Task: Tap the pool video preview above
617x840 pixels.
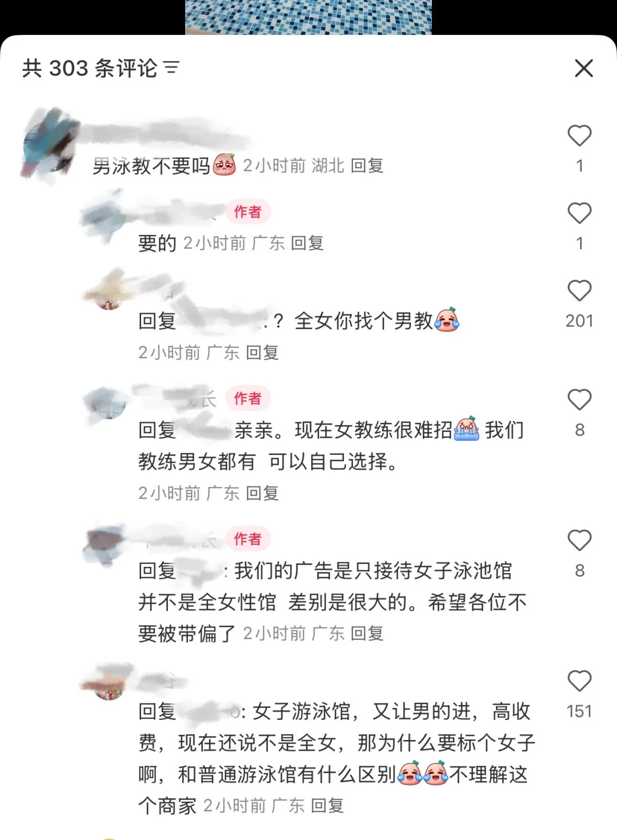Action: 308,17
